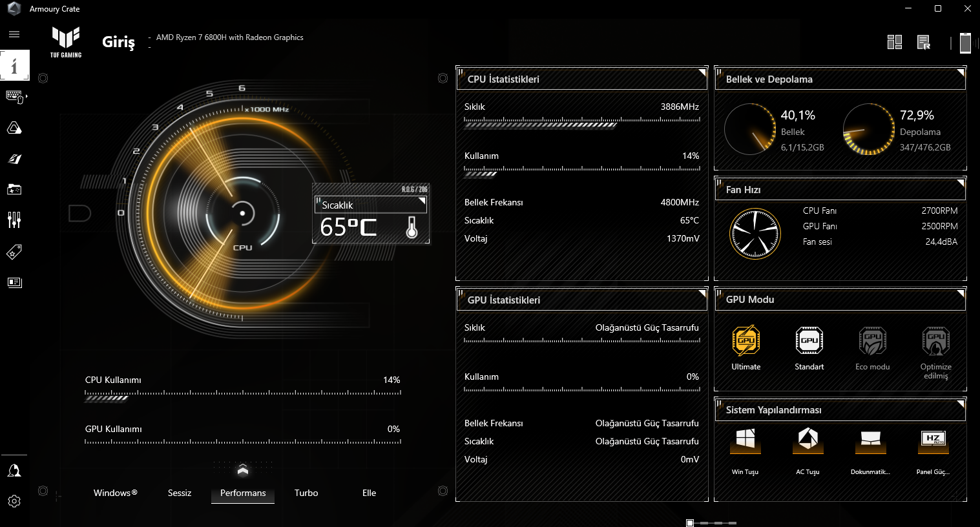980x527 pixels.
Task: Click the TUF Gaming logo
Action: click(66, 42)
